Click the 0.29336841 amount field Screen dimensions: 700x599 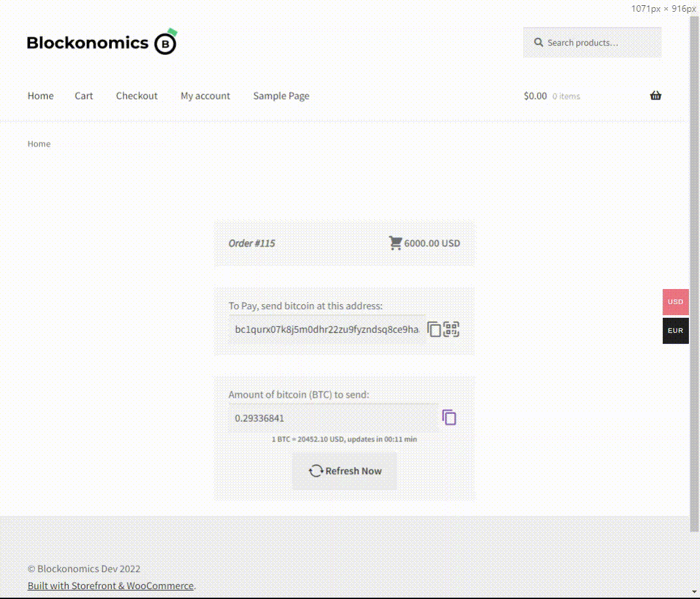click(334, 418)
